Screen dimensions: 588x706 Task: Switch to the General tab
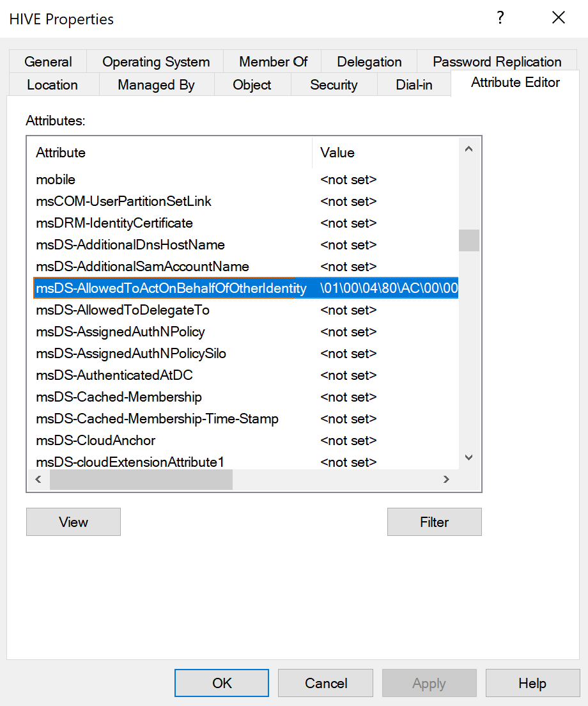point(48,62)
